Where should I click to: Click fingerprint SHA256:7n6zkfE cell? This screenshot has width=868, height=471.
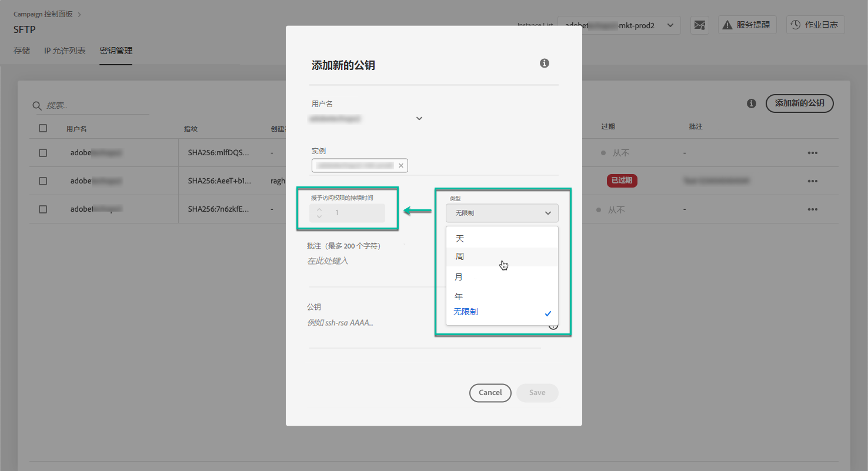219,209
